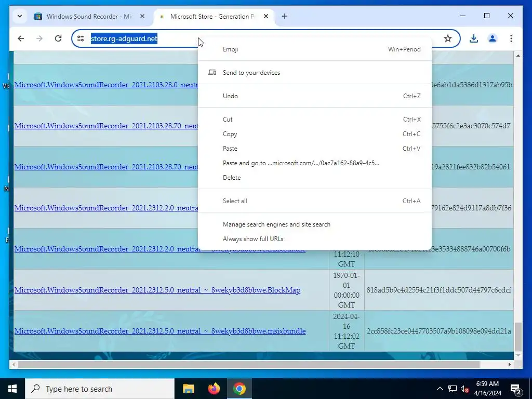Close the Windows Sound Recorder tab
This screenshot has height=399, width=532.
point(142,16)
